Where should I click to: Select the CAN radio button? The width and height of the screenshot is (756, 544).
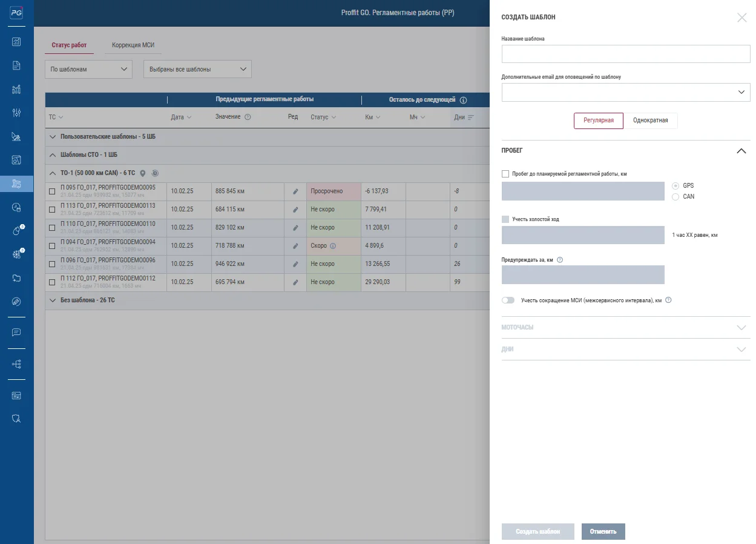[675, 197]
